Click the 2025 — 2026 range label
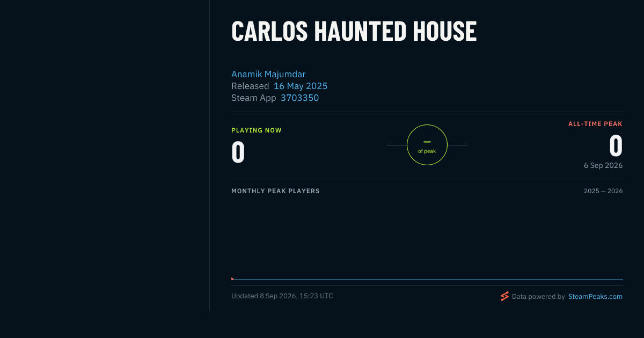The width and height of the screenshot is (644, 338). pos(603,191)
